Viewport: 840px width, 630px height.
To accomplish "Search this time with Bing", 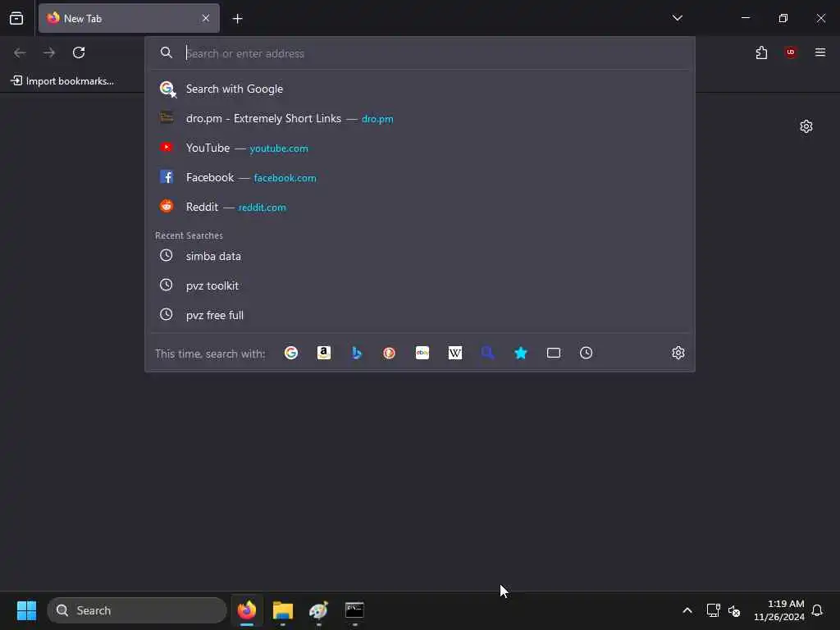I will [357, 353].
